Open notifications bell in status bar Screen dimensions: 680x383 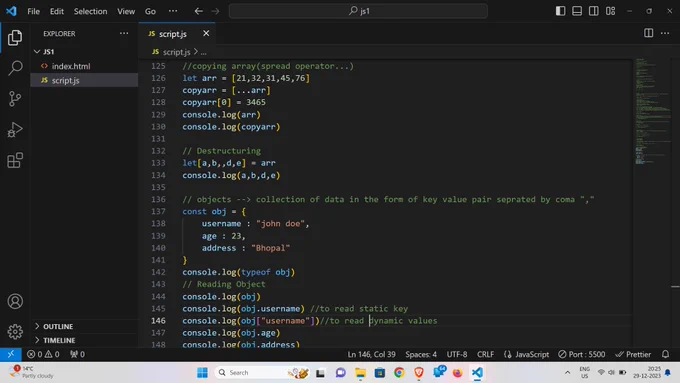tap(666, 354)
